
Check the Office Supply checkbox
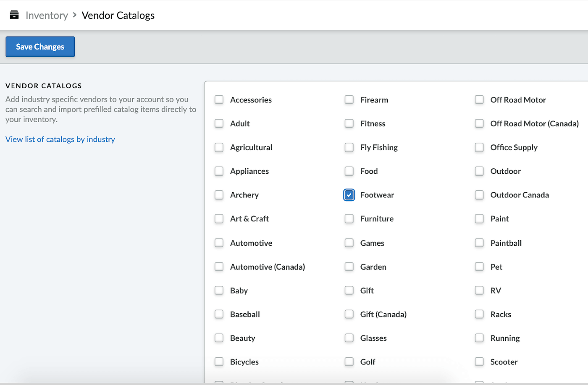[x=479, y=147]
